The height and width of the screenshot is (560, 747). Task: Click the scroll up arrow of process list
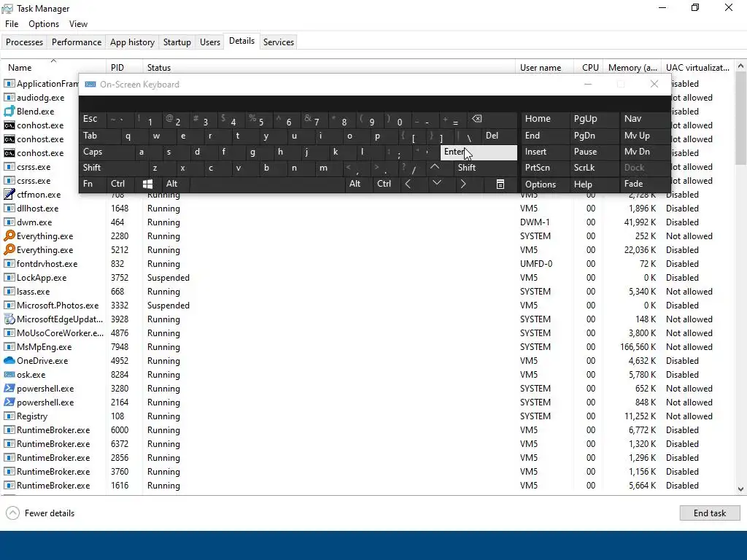pyautogui.click(x=740, y=66)
